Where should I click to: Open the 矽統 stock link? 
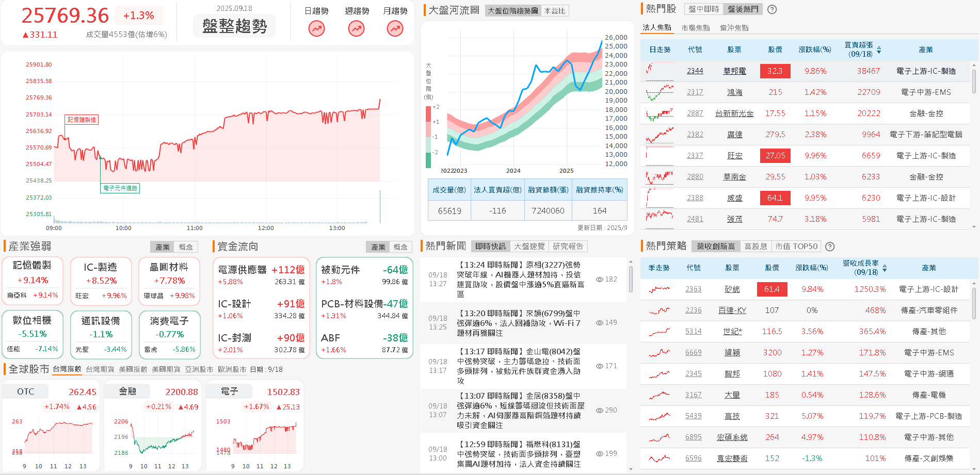732,289
